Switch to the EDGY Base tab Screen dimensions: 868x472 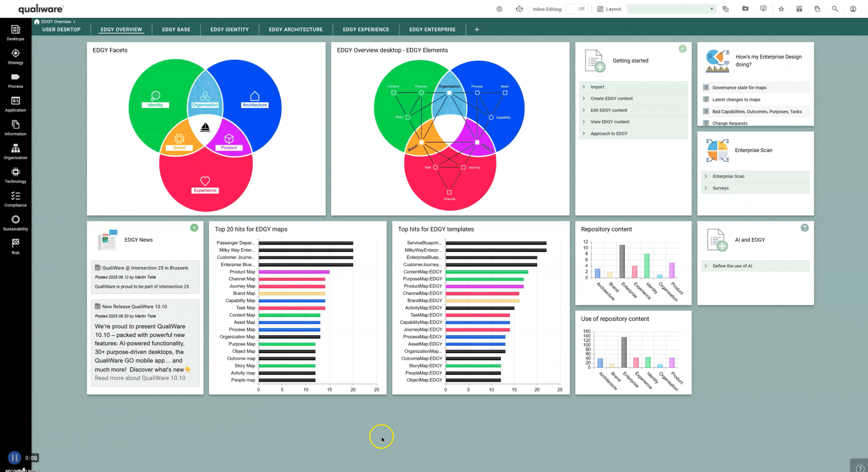click(176, 30)
